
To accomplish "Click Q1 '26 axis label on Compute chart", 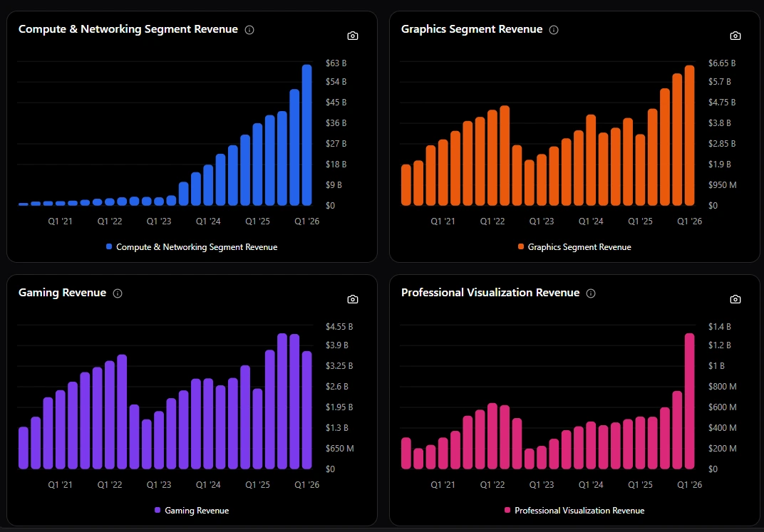I will pos(307,221).
